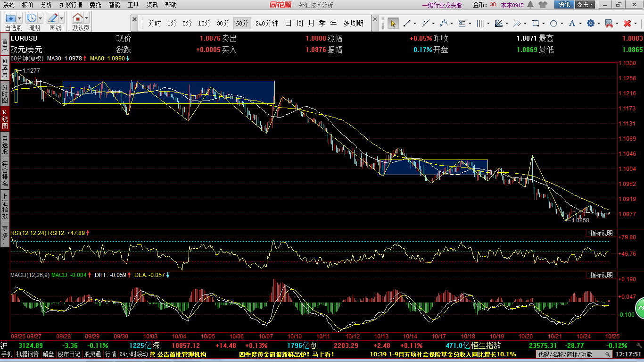Select the 60分 period
Viewport: 644px width, 362px height.
242,23
